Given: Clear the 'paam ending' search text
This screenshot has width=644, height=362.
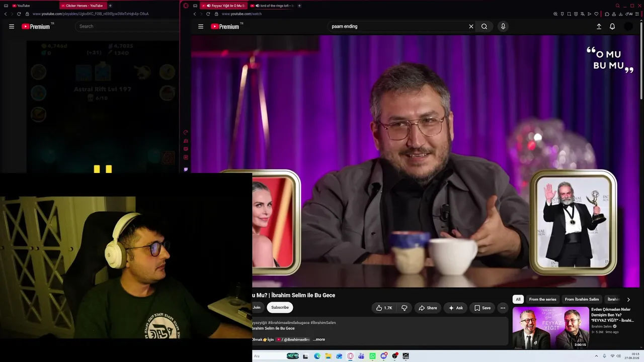Looking at the screenshot, I should 471,27.
